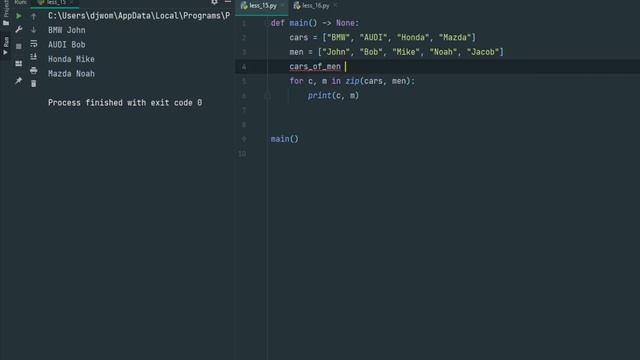The width and height of the screenshot is (640, 360).
Task: Click 'Process finished with exit code 0'
Action: [x=125, y=103]
